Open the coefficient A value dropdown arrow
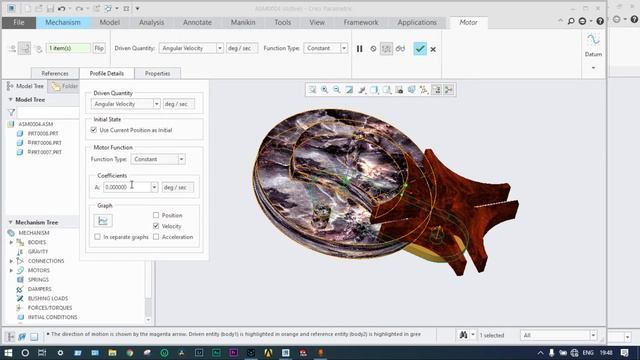 (154, 187)
